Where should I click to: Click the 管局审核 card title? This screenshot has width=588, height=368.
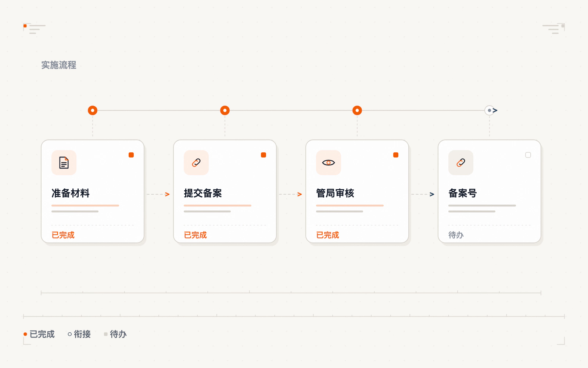click(x=335, y=193)
